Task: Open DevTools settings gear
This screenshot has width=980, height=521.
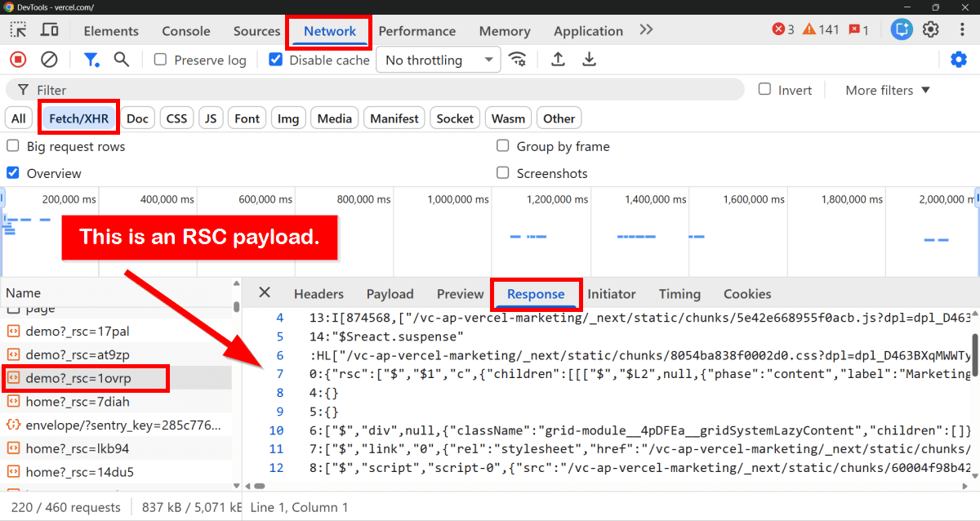Action: (930, 29)
